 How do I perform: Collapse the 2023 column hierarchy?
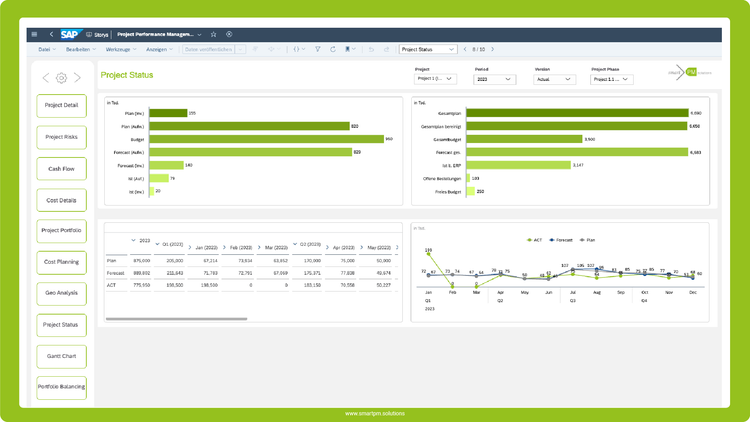coord(133,240)
